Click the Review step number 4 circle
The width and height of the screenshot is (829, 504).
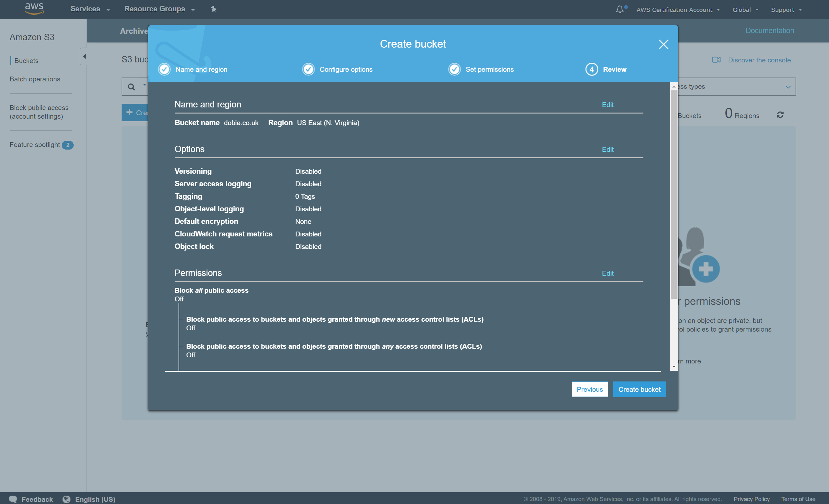592,69
